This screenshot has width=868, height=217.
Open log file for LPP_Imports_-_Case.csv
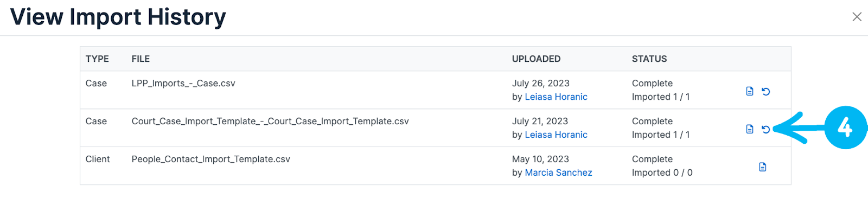(x=750, y=91)
